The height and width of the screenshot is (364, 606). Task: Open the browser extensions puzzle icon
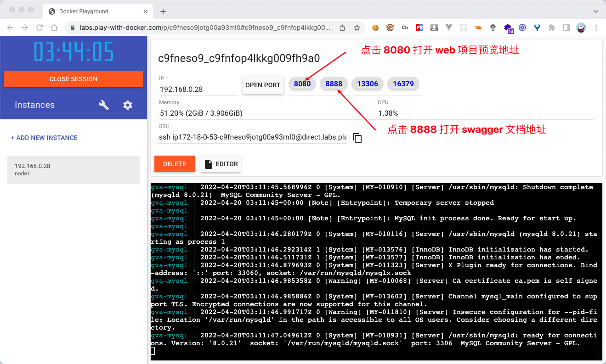coord(552,28)
